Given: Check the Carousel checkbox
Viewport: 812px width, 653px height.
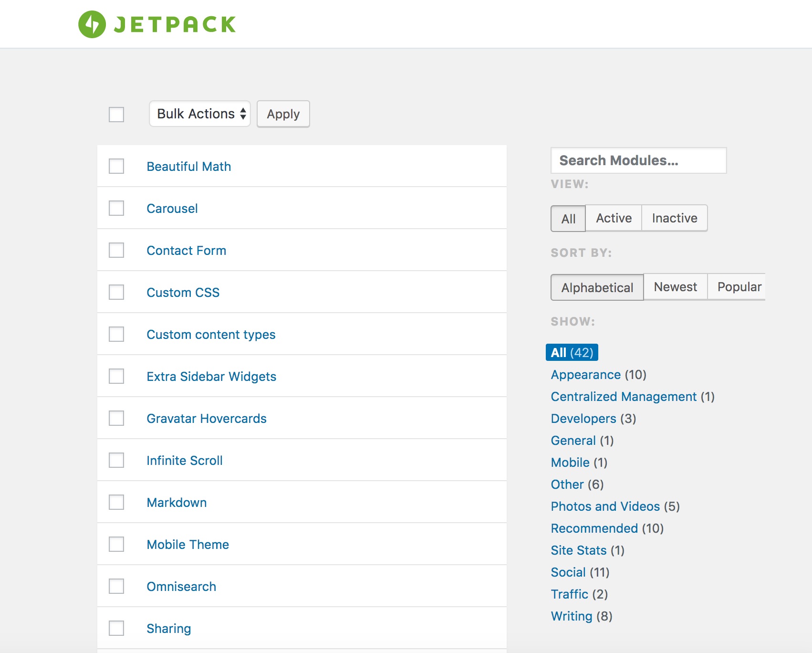Looking at the screenshot, I should click(116, 208).
